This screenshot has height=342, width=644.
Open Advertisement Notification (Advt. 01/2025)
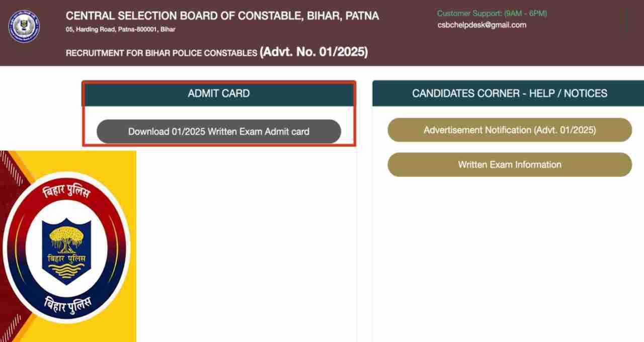(x=510, y=130)
